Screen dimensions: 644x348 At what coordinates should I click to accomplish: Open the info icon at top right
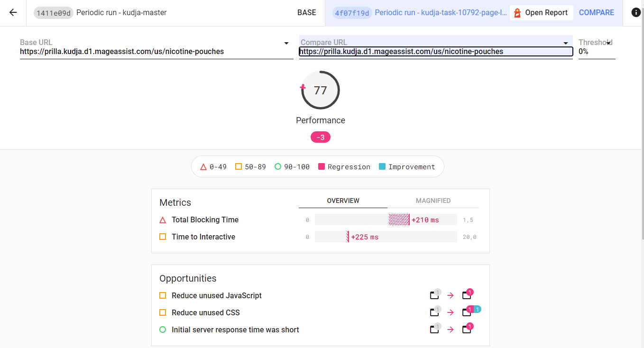coord(636,13)
